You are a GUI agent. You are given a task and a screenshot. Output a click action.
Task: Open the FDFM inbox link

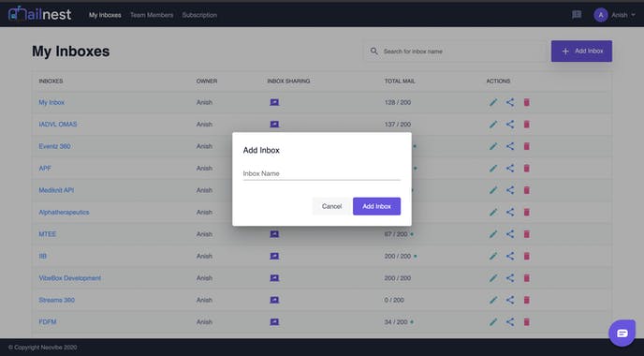(x=48, y=322)
